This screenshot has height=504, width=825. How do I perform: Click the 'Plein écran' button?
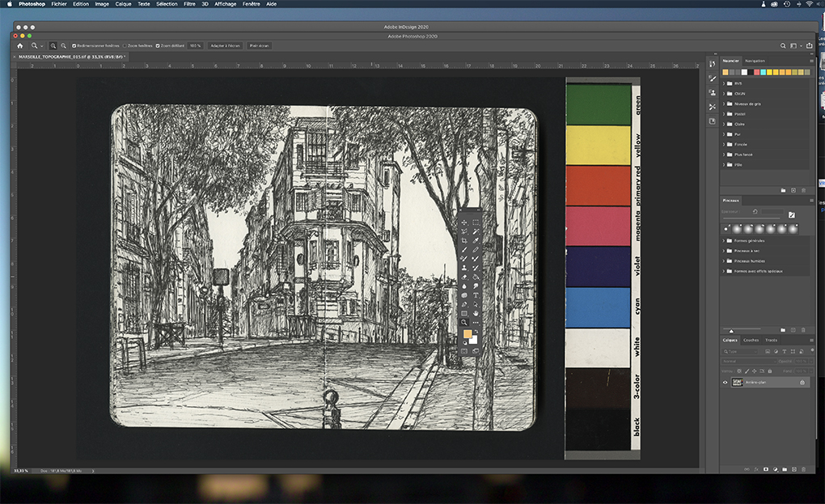(259, 46)
